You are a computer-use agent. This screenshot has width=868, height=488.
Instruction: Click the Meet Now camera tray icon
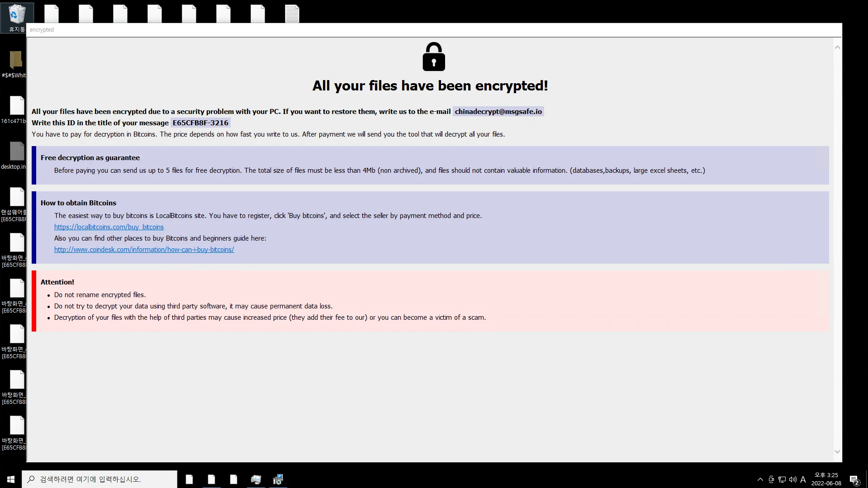coord(771,479)
